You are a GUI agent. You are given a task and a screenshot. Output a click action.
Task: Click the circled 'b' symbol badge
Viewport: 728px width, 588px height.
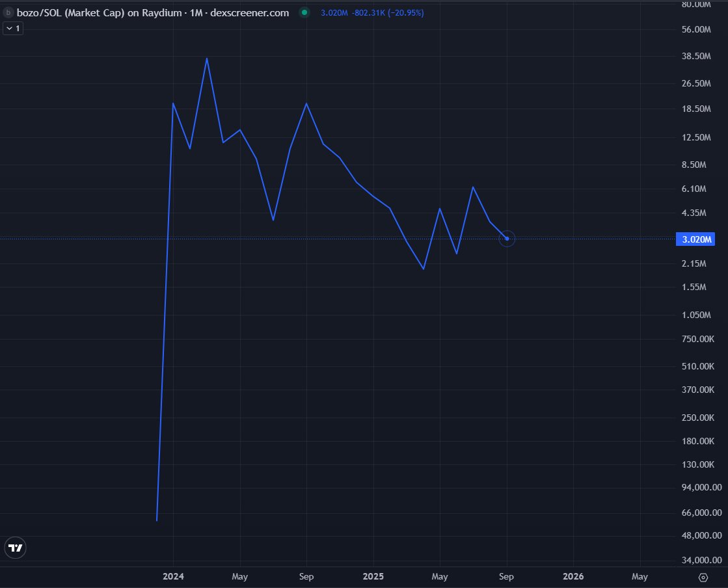8,12
